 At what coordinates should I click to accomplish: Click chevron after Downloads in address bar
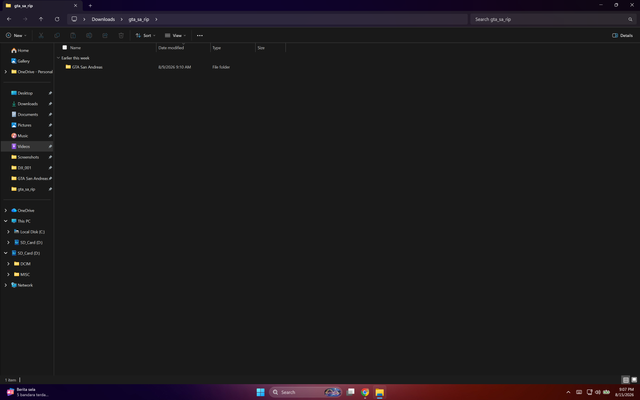(x=121, y=19)
